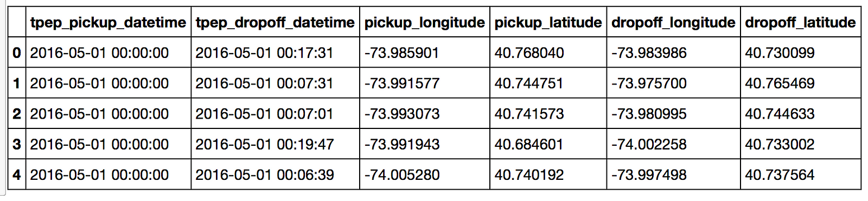Select row index 1
The height and width of the screenshot is (201, 868).
pos(17,83)
